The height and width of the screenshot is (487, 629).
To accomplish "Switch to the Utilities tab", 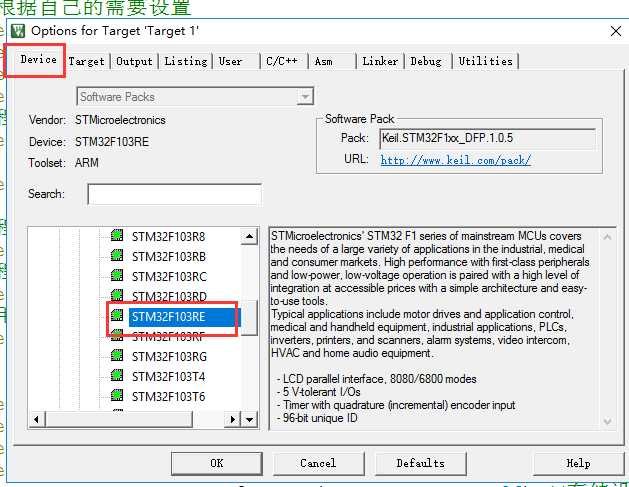I will click(x=485, y=61).
